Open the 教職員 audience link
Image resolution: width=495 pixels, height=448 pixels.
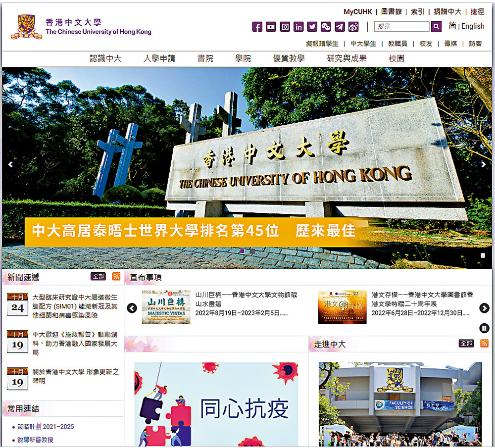click(398, 44)
